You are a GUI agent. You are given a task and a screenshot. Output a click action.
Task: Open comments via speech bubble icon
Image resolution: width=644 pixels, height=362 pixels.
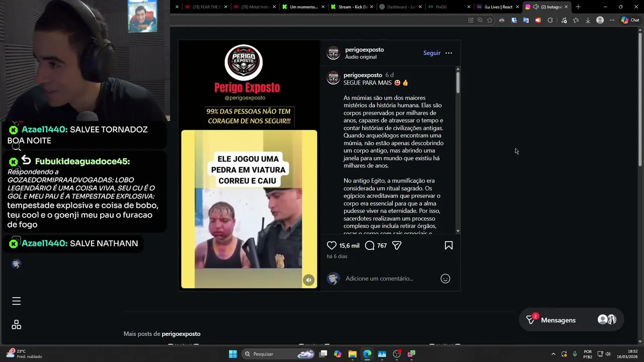click(x=369, y=245)
